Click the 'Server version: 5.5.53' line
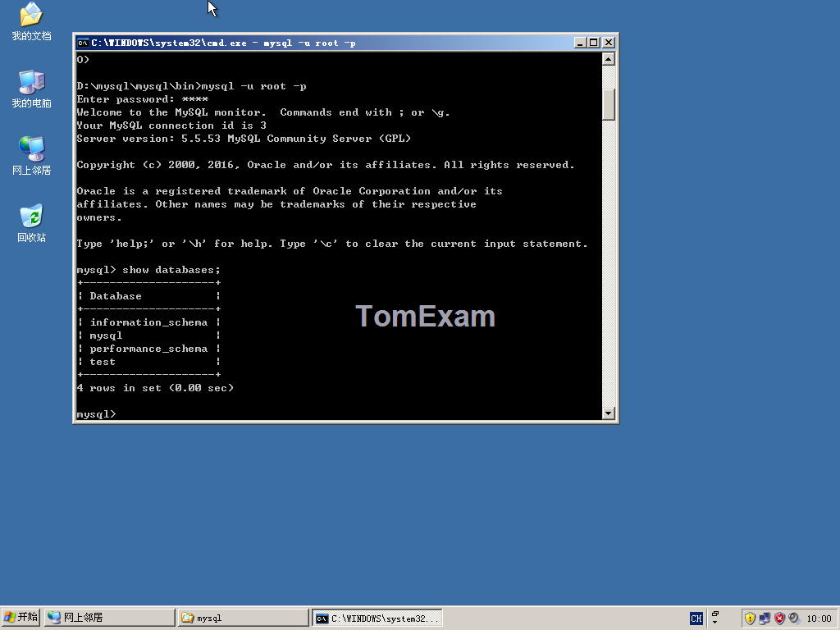The height and width of the screenshot is (630, 840). 244,138
